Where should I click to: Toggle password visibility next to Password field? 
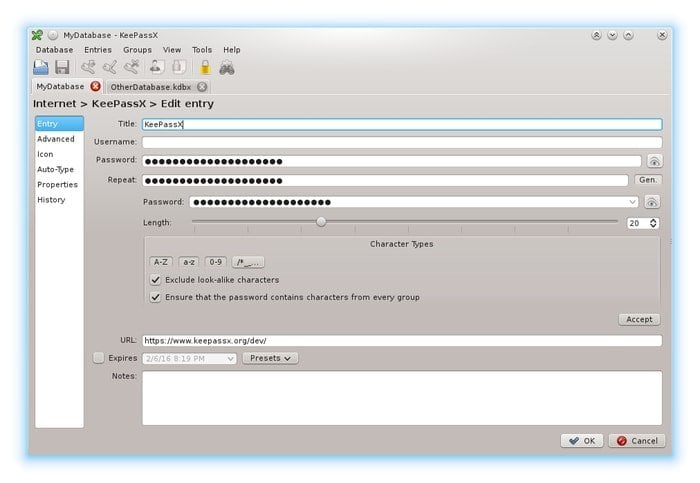[x=654, y=161]
